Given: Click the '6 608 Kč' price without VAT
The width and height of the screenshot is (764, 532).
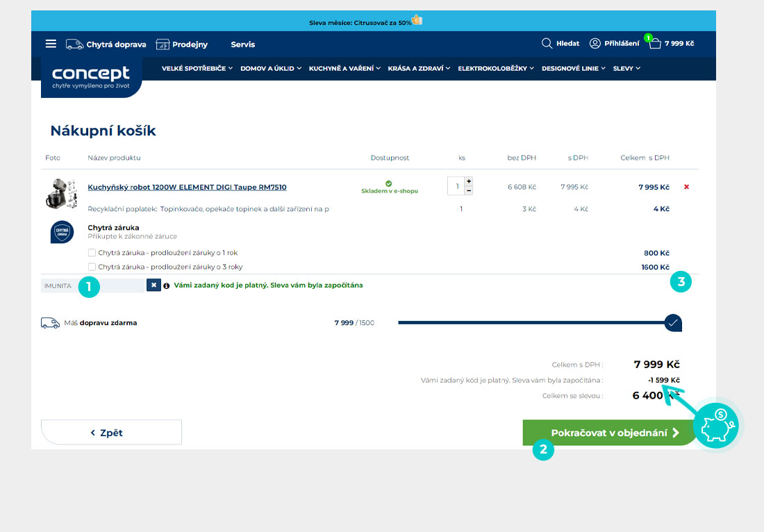Looking at the screenshot, I should click(x=522, y=187).
